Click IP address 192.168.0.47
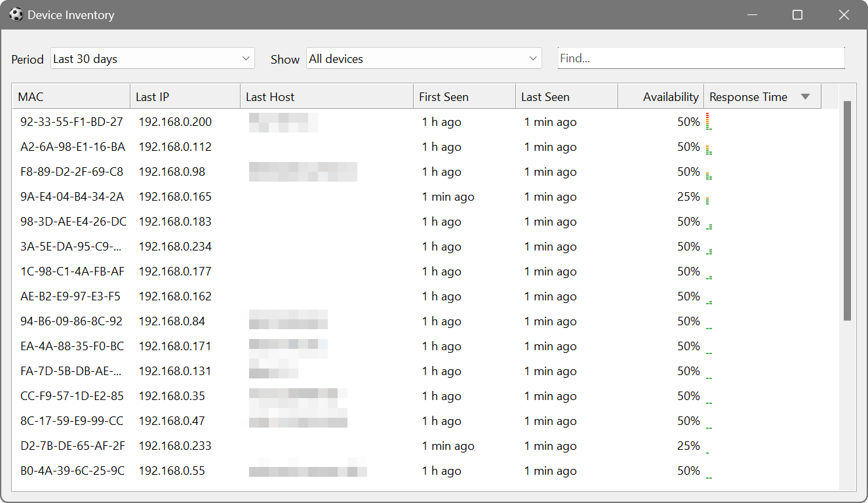 point(172,421)
